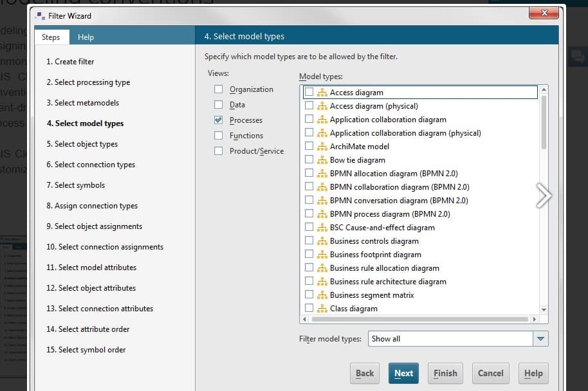Click the model list scroll down arrow
588x391 pixels.
pos(544,309)
